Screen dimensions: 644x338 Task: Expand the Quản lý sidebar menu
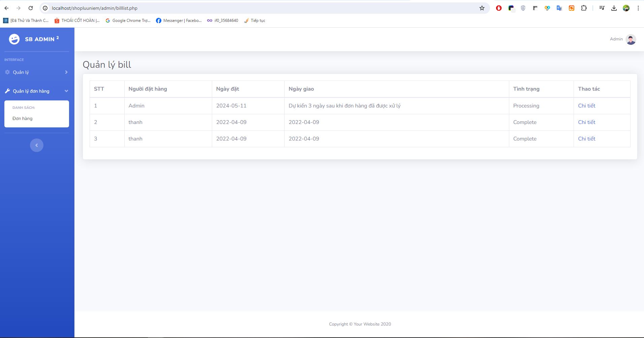click(37, 72)
